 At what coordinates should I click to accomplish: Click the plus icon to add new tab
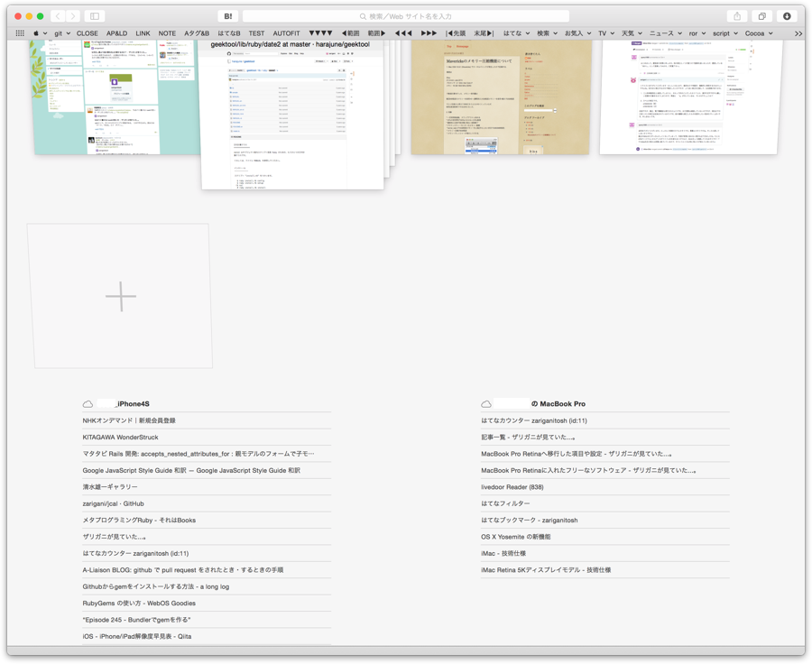[x=121, y=296]
